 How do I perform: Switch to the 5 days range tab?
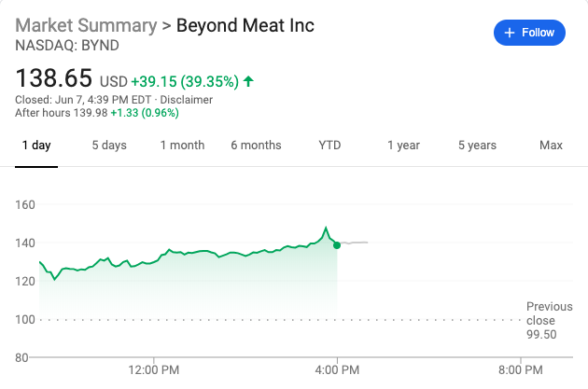(109, 146)
